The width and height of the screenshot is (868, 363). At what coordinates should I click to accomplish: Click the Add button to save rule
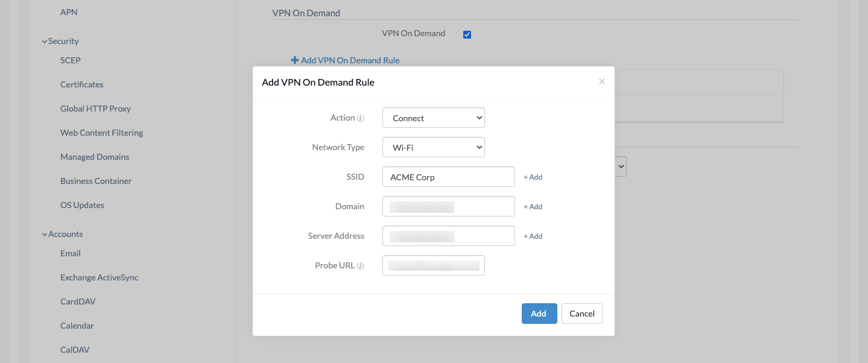tap(539, 314)
